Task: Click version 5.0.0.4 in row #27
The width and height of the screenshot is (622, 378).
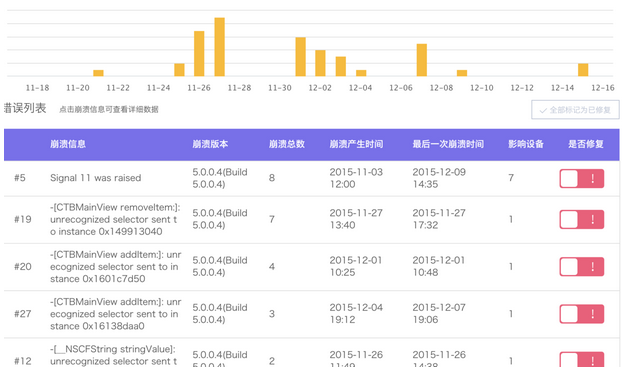Action: click(x=220, y=314)
